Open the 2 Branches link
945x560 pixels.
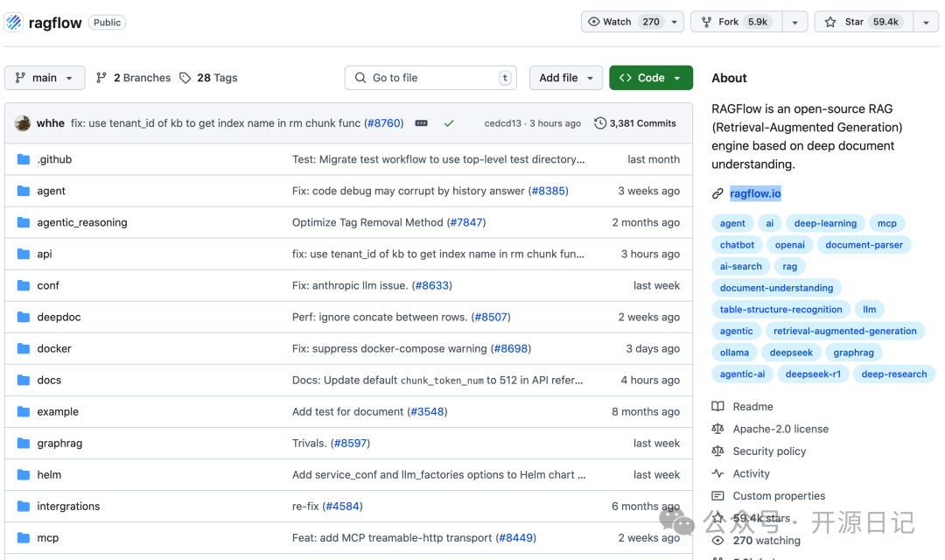click(x=133, y=78)
